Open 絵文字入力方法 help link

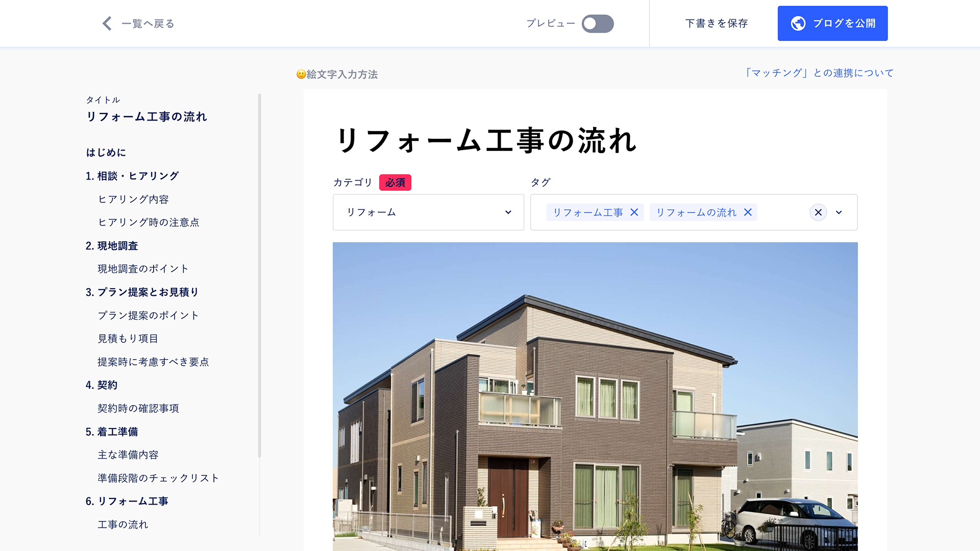click(342, 74)
